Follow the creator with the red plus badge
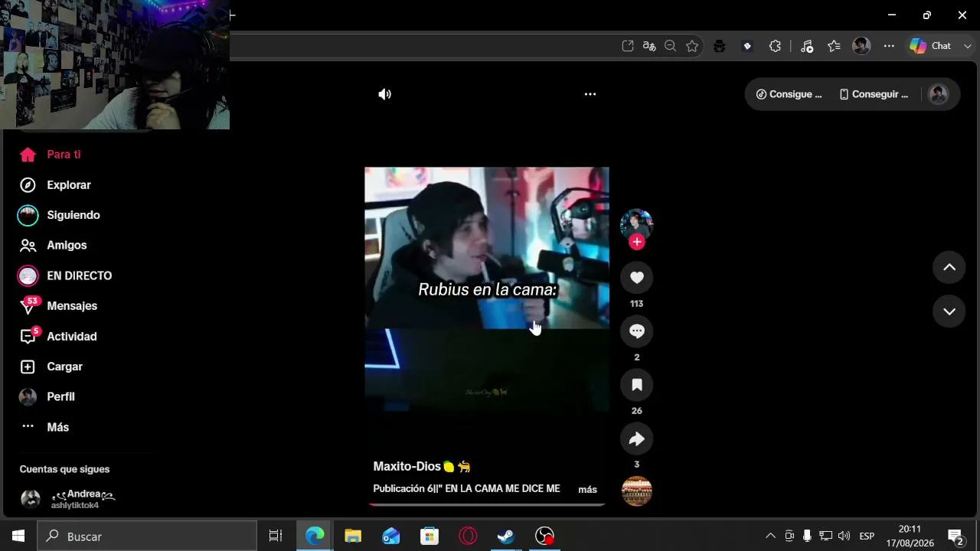Viewport: 980px width, 551px height. [x=636, y=242]
